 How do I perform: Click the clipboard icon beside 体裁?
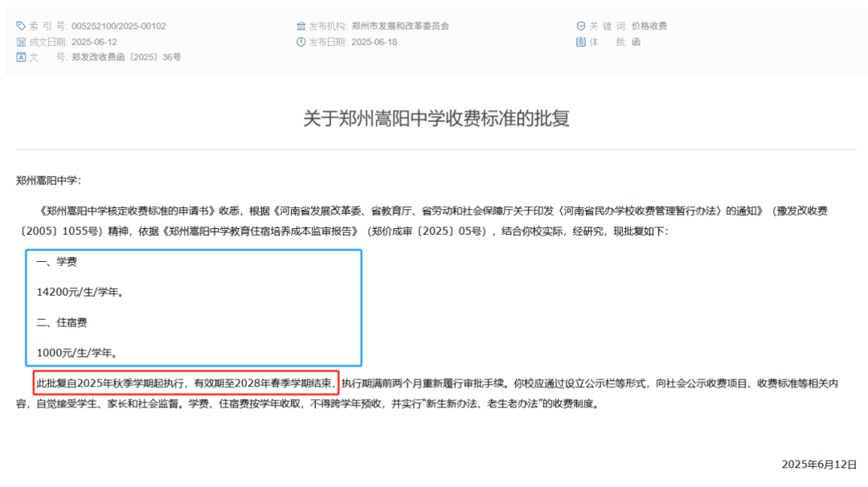[x=581, y=42]
